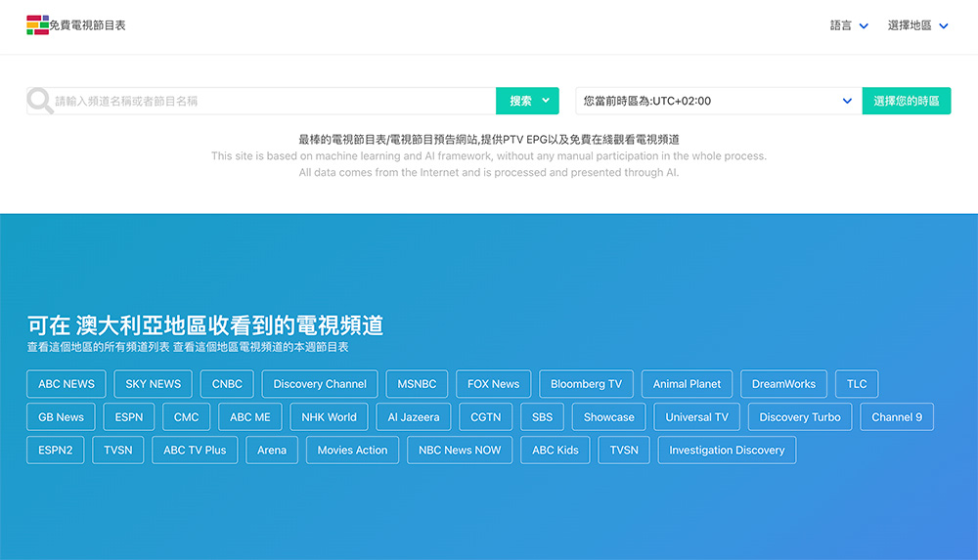This screenshot has width=978, height=560.
Task: Select the MSNBC channel
Action: pos(417,383)
